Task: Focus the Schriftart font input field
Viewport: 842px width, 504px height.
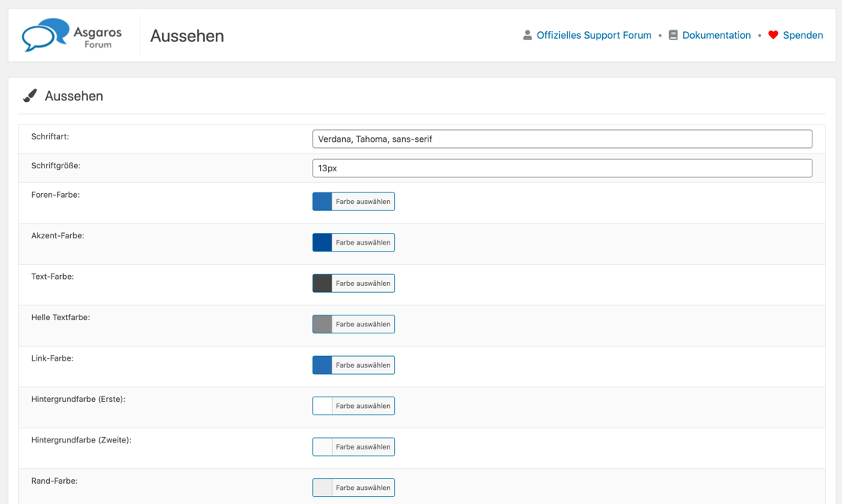Action: [x=562, y=139]
